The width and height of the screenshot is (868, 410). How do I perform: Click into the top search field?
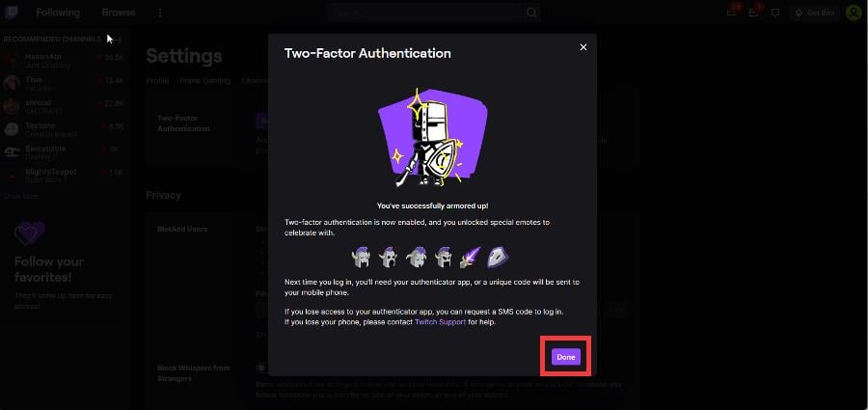[x=424, y=13]
